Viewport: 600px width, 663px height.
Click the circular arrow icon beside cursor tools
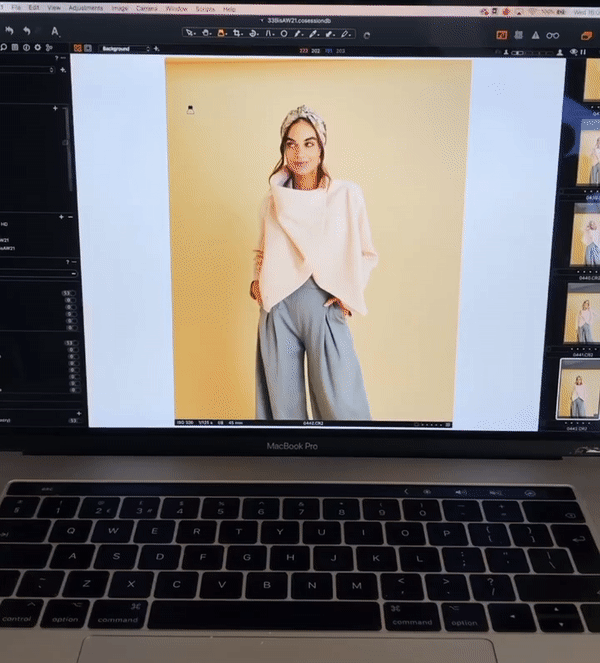367,36
